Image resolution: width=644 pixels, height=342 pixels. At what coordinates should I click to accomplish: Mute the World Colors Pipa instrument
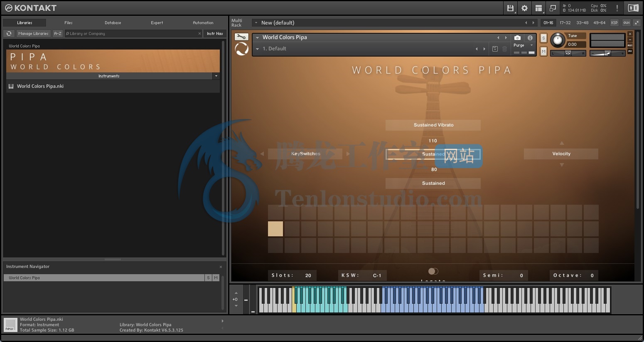click(x=543, y=51)
